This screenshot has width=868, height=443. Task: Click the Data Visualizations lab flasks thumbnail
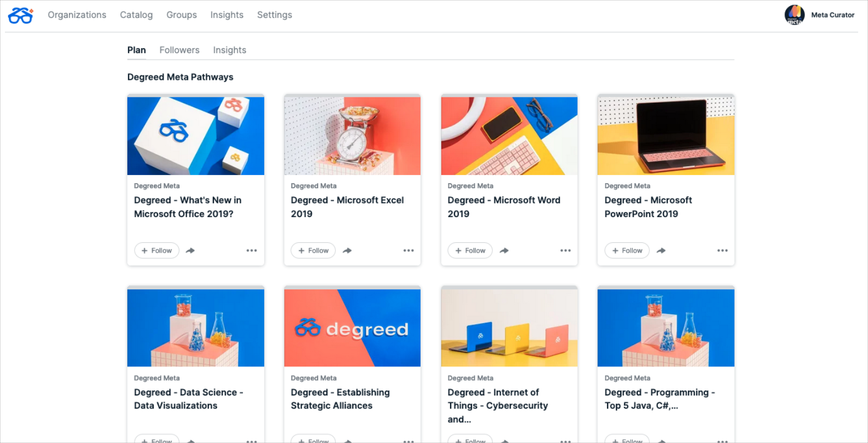point(196,328)
